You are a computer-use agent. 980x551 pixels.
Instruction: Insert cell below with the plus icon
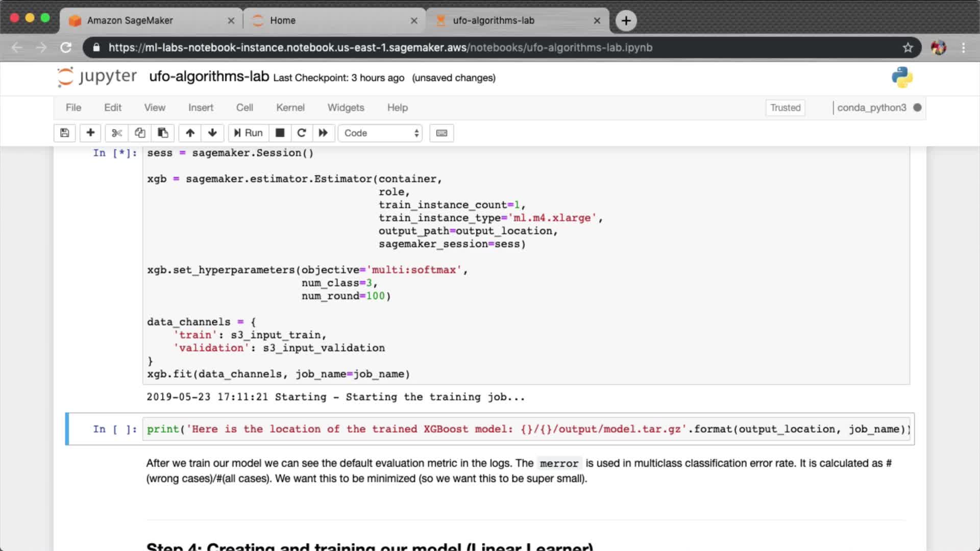90,133
